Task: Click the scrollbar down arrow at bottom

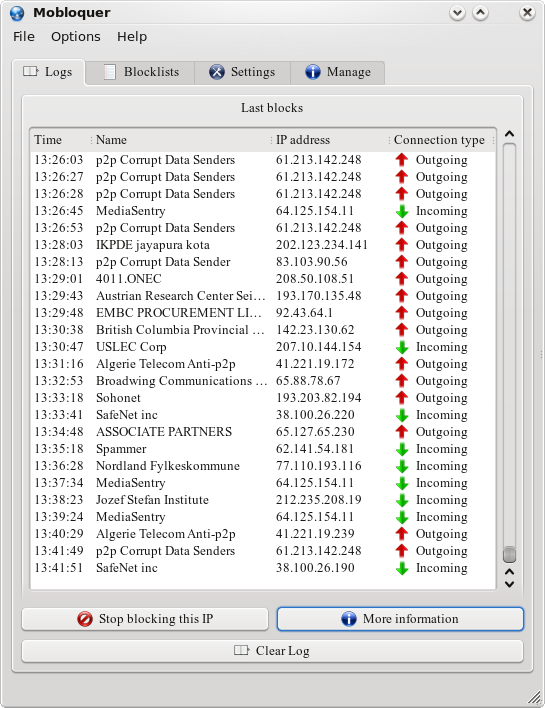Action: 509,584
